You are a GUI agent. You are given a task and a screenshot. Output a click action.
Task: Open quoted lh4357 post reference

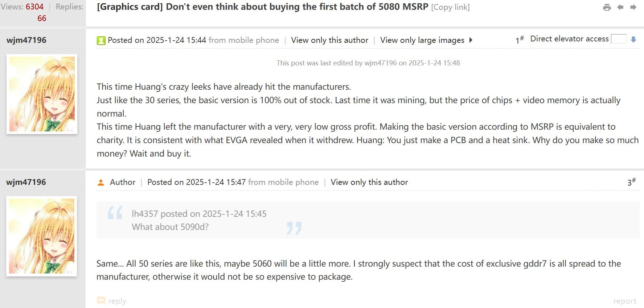(199, 214)
